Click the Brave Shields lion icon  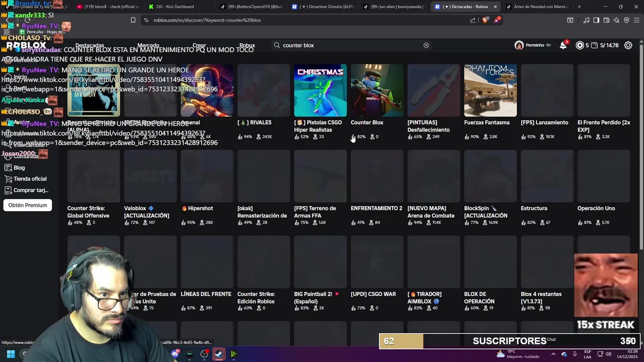(485, 20)
